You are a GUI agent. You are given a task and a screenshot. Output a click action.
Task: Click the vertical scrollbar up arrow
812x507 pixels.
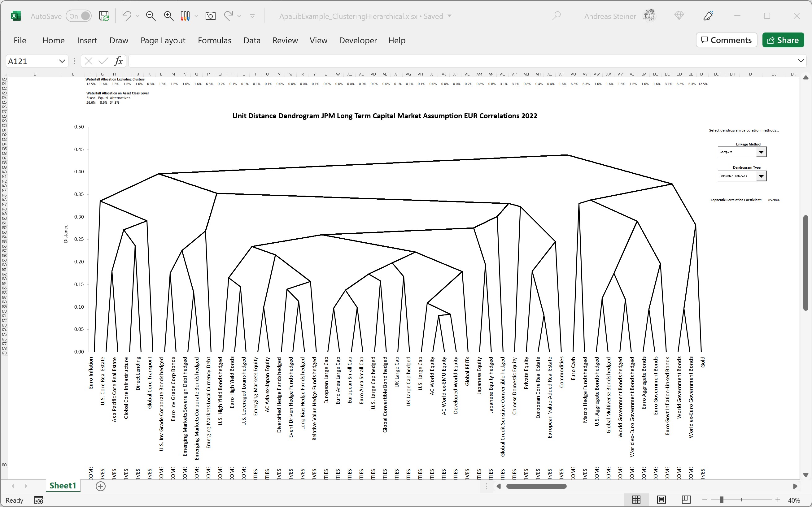tap(805, 78)
